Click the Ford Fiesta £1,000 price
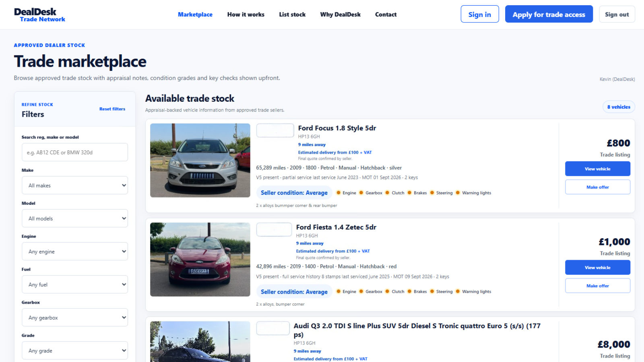Screen dimensions: 644x362 point(615,242)
